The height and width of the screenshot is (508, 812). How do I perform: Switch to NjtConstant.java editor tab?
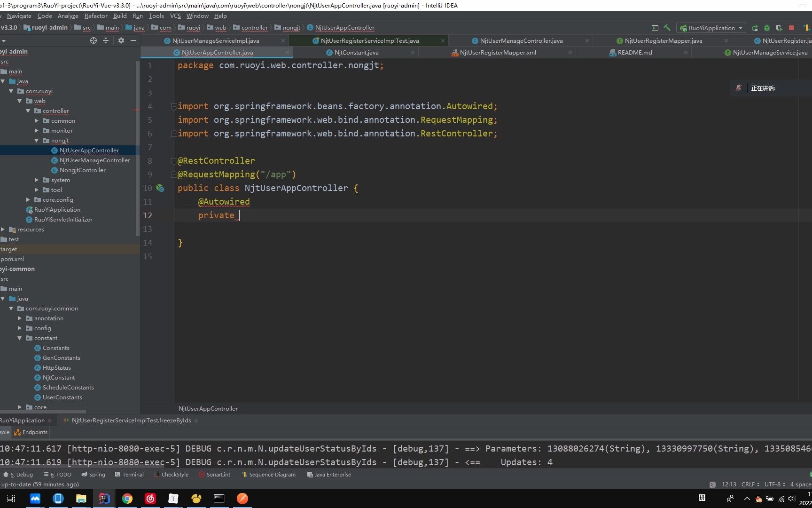point(356,53)
